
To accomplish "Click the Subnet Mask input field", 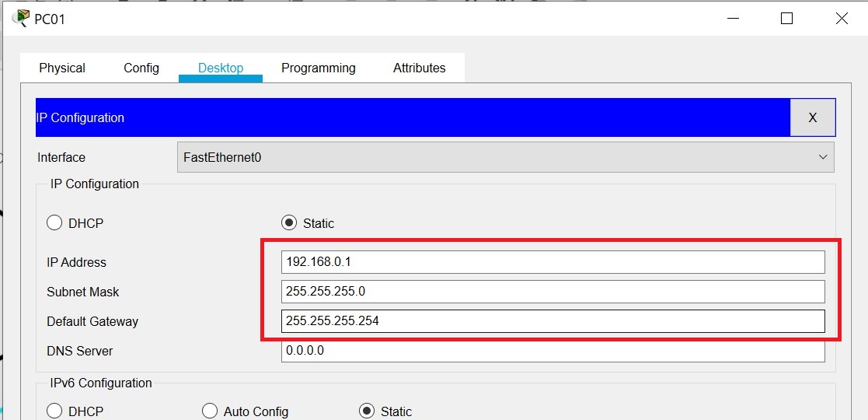I will point(553,292).
